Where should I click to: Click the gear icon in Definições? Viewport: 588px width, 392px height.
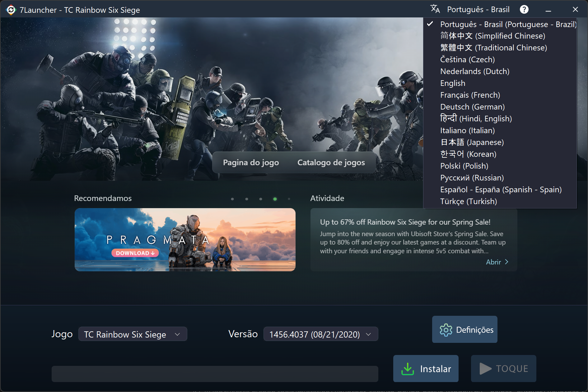446,330
